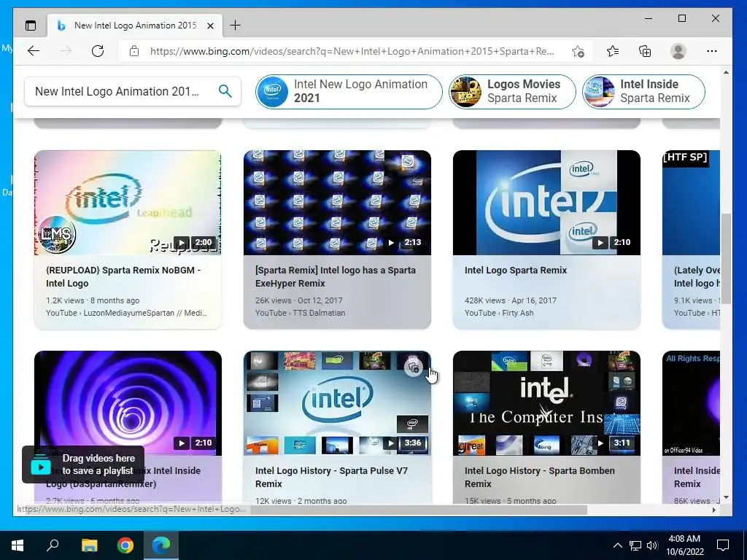The width and height of the screenshot is (747, 560).
Task: Open Intel Logo Sparta Remix thumbnail
Action: pos(546,203)
